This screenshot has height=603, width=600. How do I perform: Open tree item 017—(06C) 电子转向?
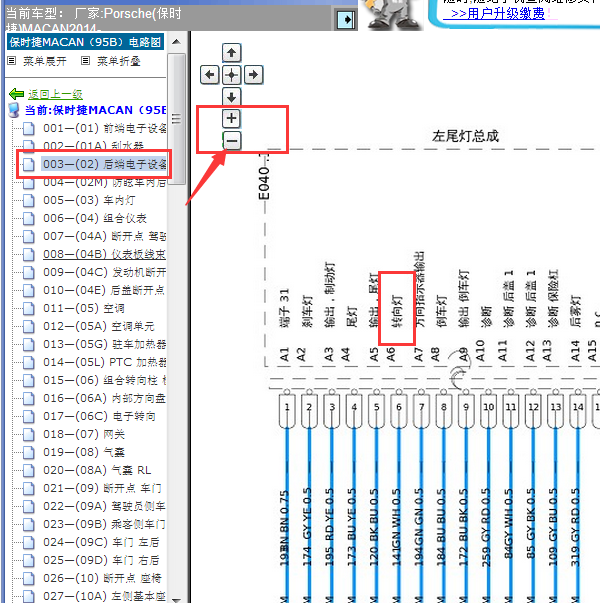pos(99,416)
